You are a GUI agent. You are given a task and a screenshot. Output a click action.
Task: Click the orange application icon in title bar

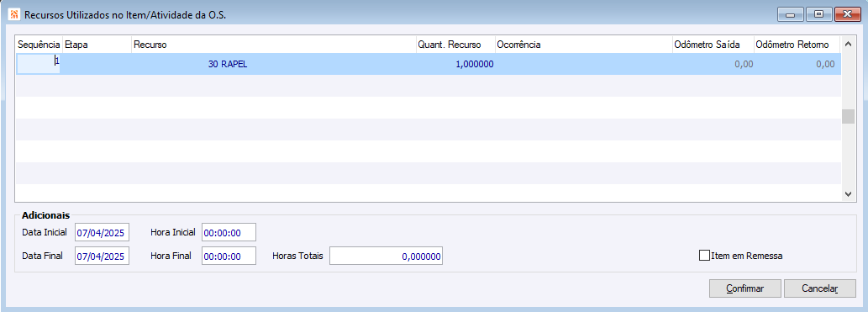[14, 14]
